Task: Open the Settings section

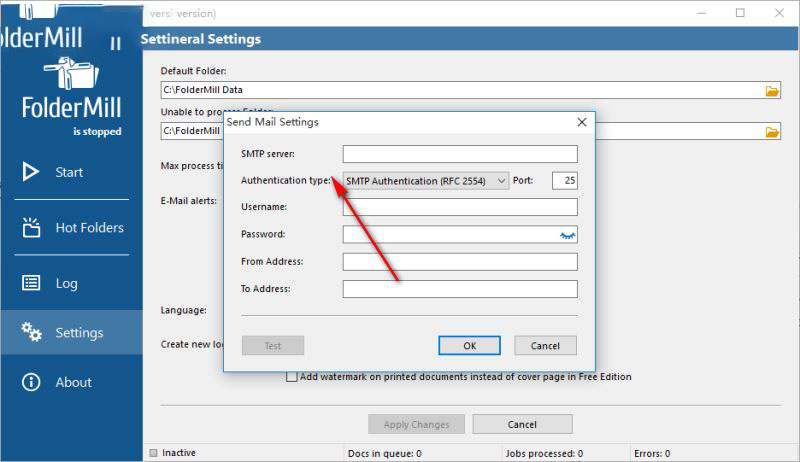Action: [x=71, y=332]
